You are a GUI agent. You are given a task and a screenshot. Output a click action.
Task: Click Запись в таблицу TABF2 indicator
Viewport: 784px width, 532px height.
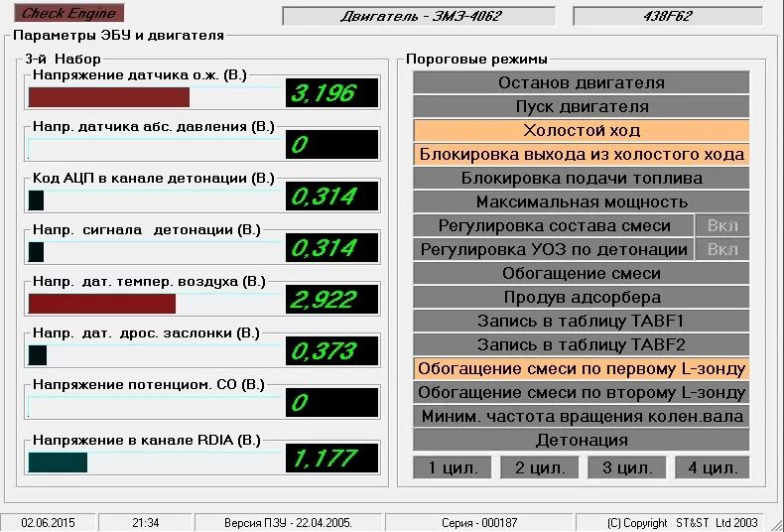(581, 345)
